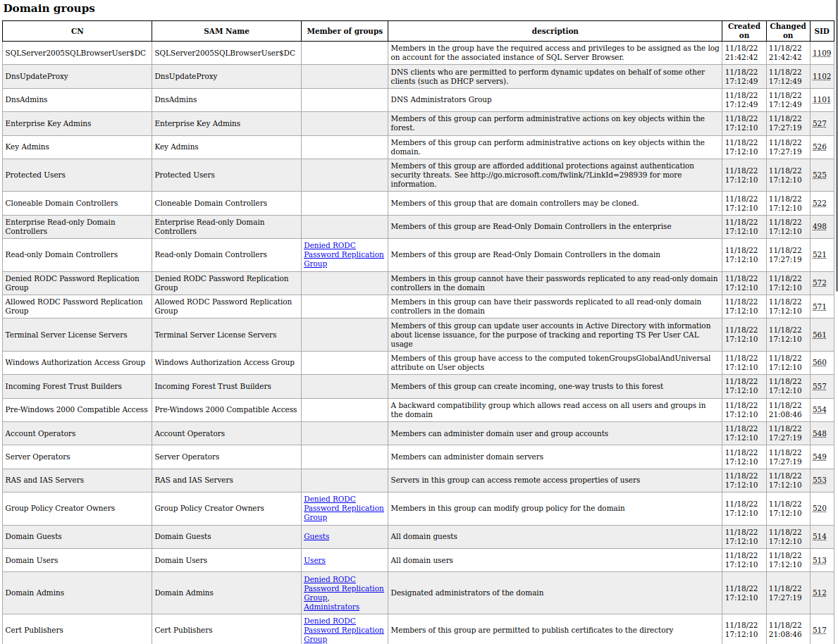Image resolution: width=838 pixels, height=644 pixels.
Task: Click SID 557 for Incoming Forest Trust Builders
Action: coord(819,386)
